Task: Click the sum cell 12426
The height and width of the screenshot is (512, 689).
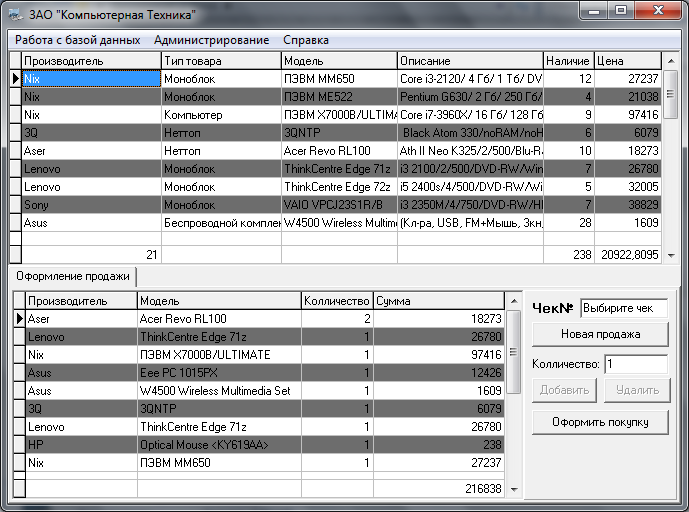Action: point(439,373)
